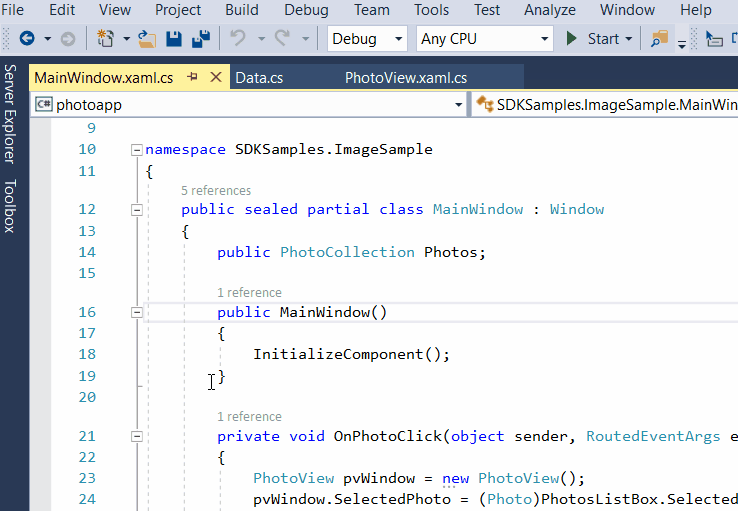Screen dimensions: 738x511
Task: Click the icon right of toolbar overflow
Action: click(714, 39)
